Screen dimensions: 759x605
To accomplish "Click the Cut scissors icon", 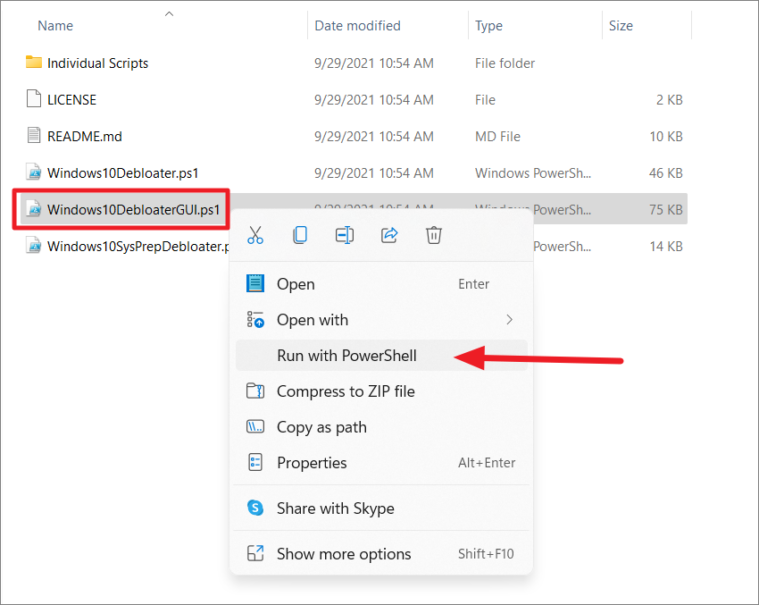I will [x=255, y=235].
